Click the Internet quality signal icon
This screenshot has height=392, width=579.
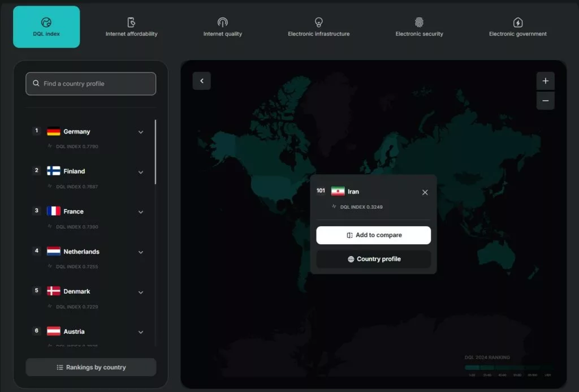pos(222,22)
